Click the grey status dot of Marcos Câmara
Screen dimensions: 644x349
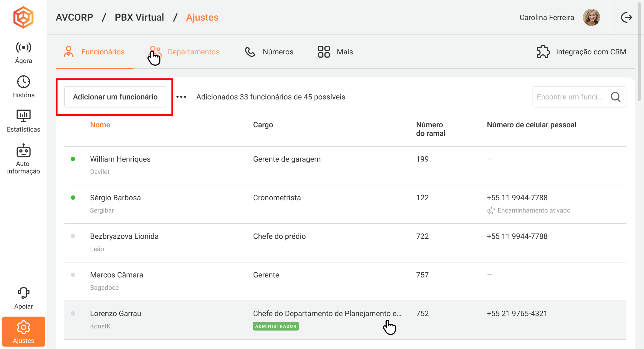tap(73, 275)
